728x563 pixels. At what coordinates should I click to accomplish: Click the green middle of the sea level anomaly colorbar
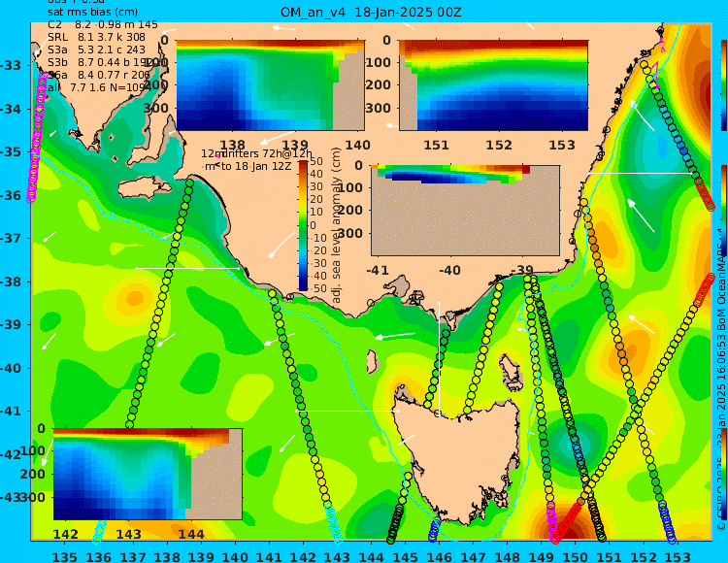click(x=303, y=225)
